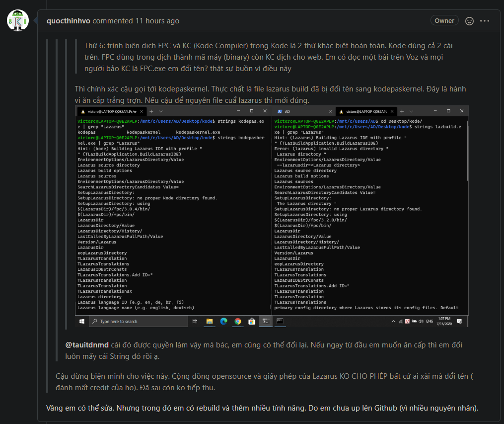
Task: Open Microsoft Edge from the taskbar
Action: pyautogui.click(x=224, y=322)
